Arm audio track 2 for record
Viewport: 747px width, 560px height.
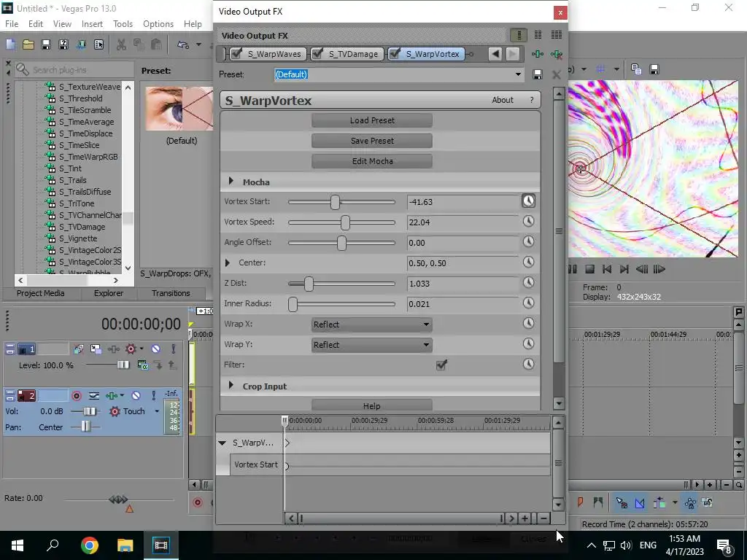coord(76,396)
